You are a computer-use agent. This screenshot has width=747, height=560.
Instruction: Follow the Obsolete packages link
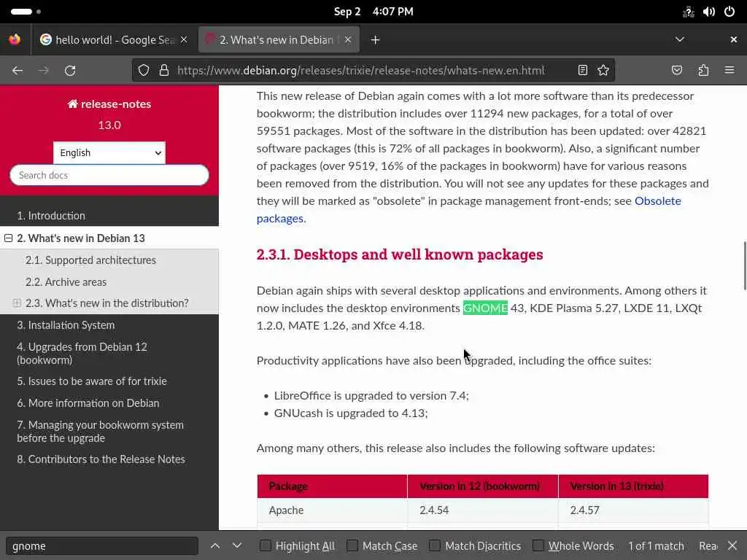tap(657, 201)
